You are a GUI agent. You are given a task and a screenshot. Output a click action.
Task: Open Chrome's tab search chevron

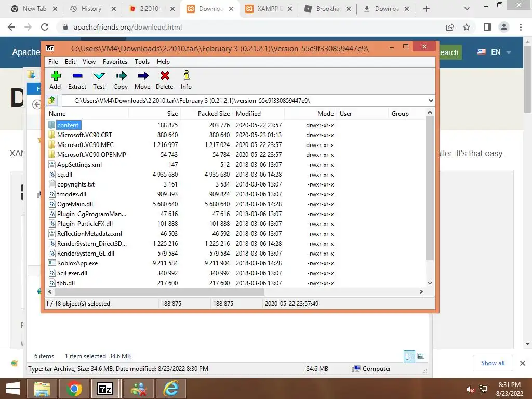click(467, 9)
